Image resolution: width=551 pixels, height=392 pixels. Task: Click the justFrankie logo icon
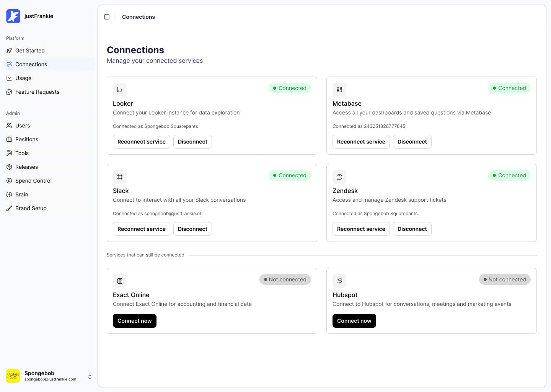(x=13, y=16)
